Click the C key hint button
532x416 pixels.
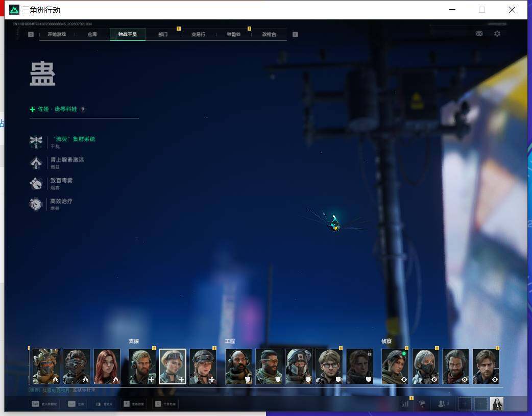pyautogui.click(x=158, y=404)
